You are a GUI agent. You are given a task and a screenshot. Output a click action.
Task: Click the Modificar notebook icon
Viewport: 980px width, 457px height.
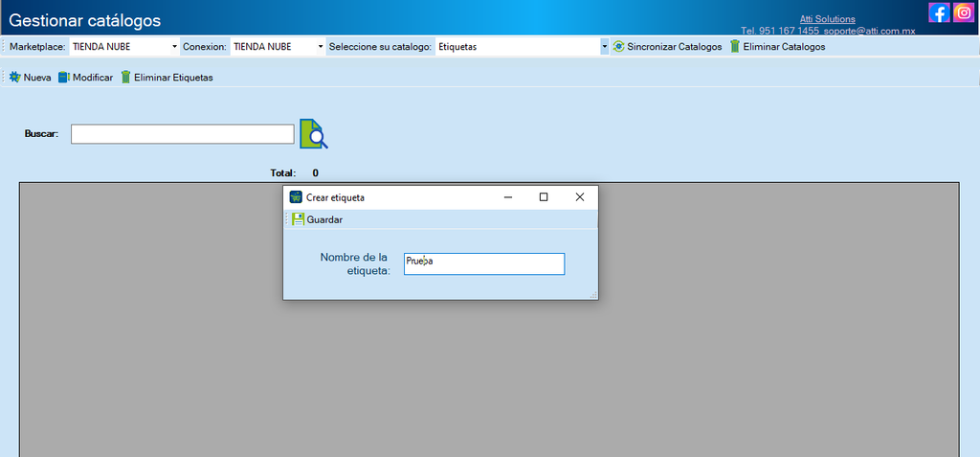point(64,78)
